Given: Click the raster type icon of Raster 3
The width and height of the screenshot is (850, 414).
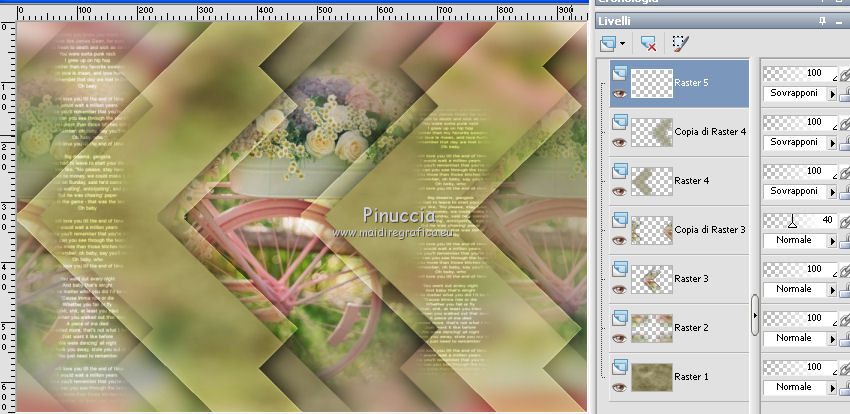Looking at the screenshot, I should tap(620, 269).
